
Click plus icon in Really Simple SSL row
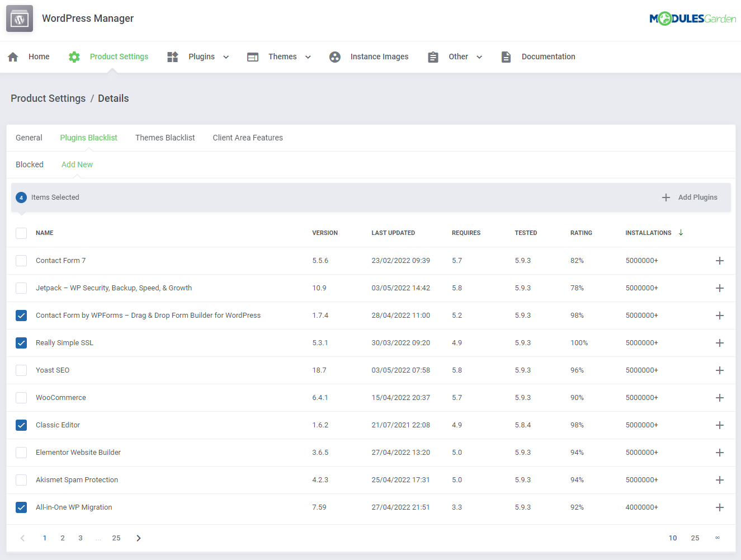720,343
